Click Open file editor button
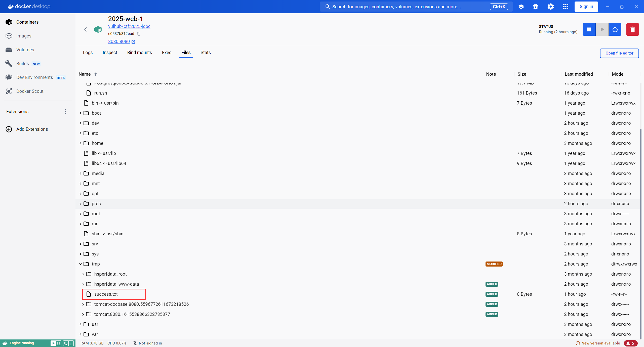The width and height of the screenshot is (644, 347). [x=619, y=53]
